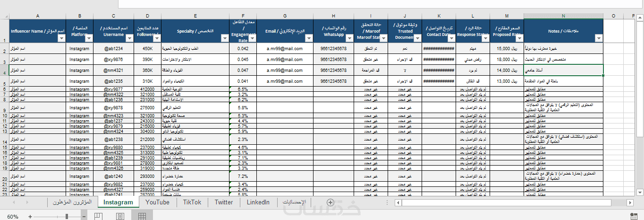Viewport: 644px width, 220px height.
Task: Select column O header
Action: tap(613, 16)
